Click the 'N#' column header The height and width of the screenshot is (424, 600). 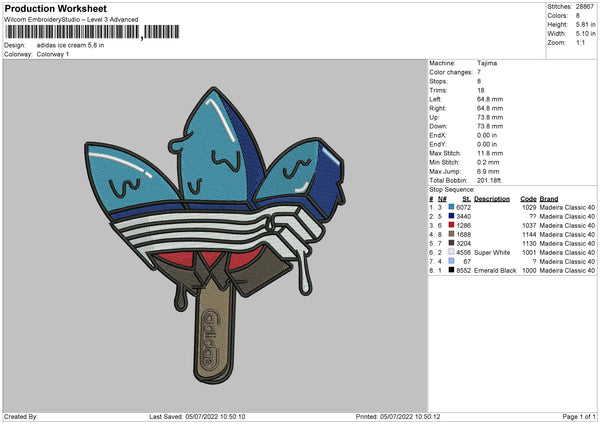tap(442, 199)
